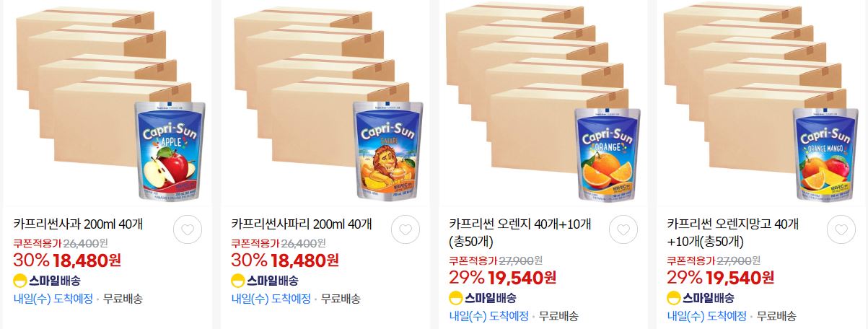Click 쿠폰적용가 27,900원 label on orange mango
868x329 pixels.
(714, 260)
